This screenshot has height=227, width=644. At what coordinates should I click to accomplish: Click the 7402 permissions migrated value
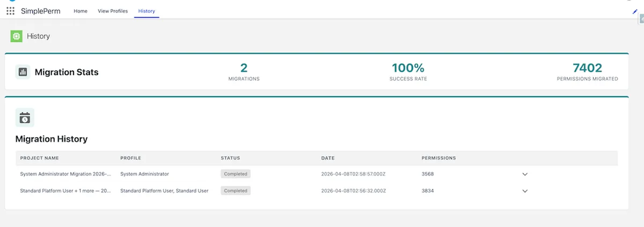point(587,68)
